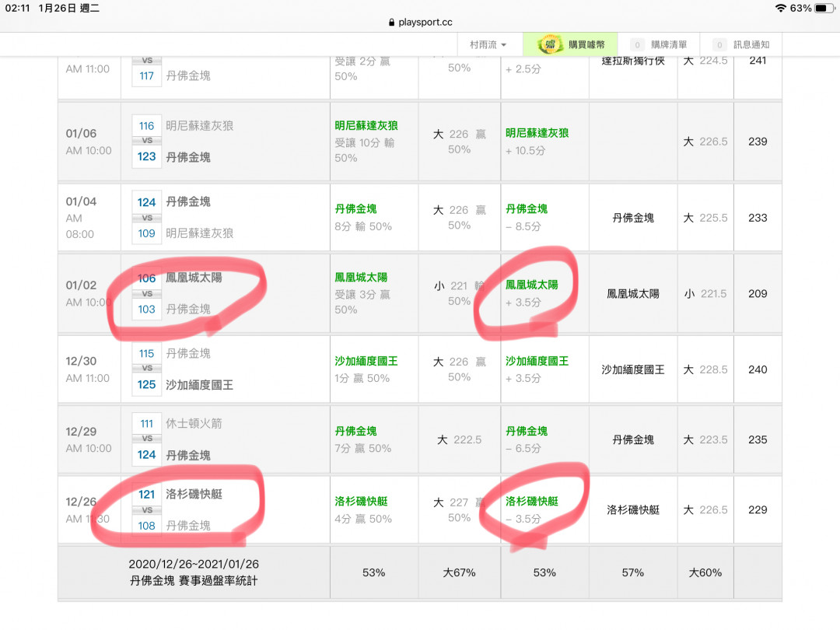Click 丹佛金塊 − 6.5分 spread
840x630 pixels.
(x=527, y=439)
